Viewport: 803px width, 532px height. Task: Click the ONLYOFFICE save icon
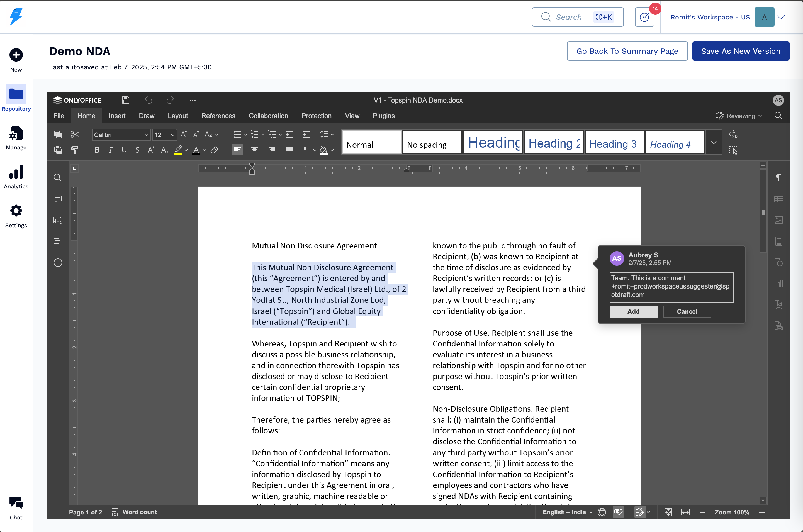126,100
